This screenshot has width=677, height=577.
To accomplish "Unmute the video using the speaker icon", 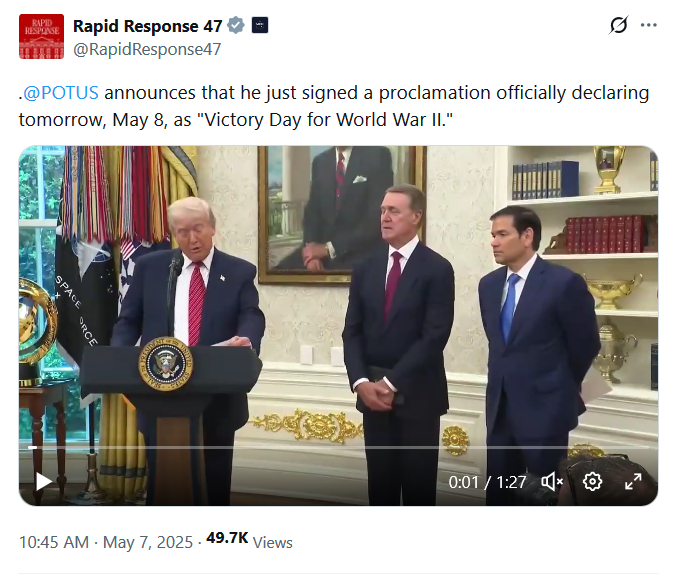I will [x=552, y=481].
